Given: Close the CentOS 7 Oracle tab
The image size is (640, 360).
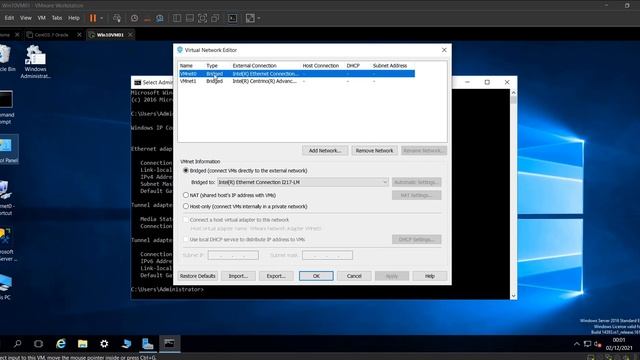Looking at the screenshot, I should tap(79, 35).
